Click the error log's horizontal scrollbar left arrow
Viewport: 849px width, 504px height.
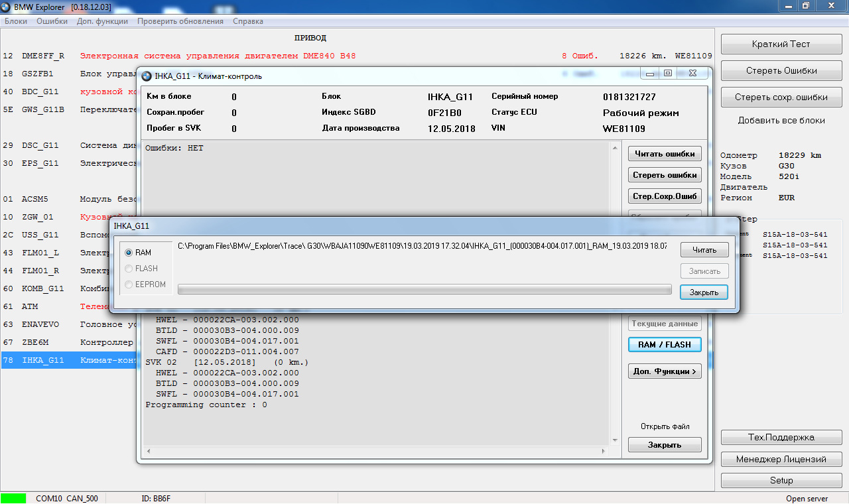(149, 450)
